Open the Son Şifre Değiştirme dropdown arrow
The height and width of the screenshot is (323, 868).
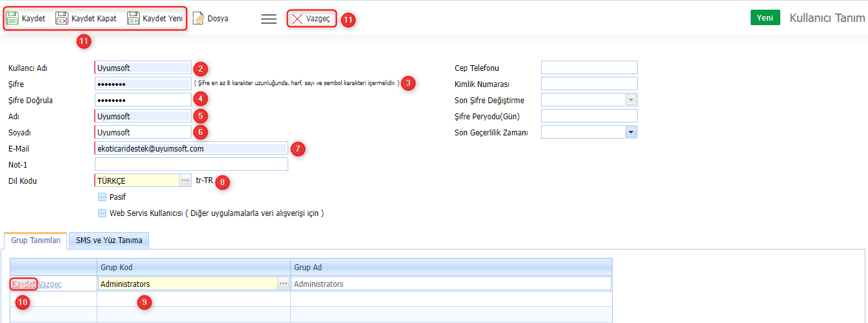[x=631, y=100]
